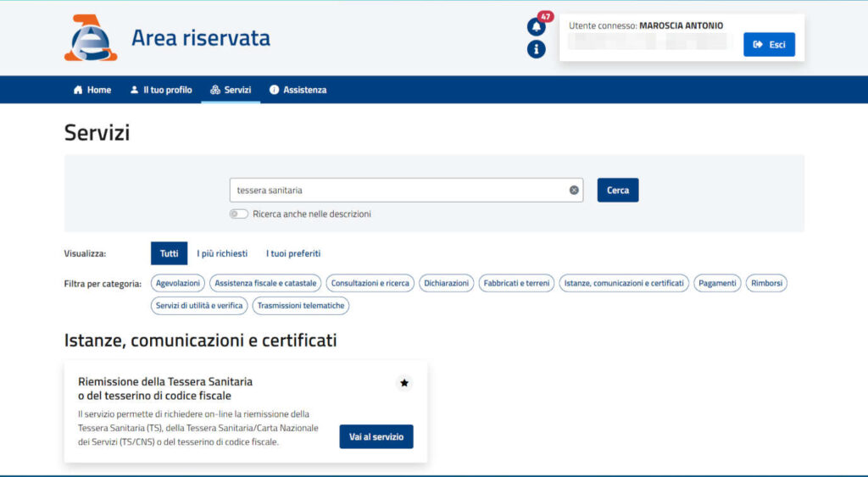The height and width of the screenshot is (477, 868).
Task: Click the information circle icon in header
Action: tap(536, 49)
